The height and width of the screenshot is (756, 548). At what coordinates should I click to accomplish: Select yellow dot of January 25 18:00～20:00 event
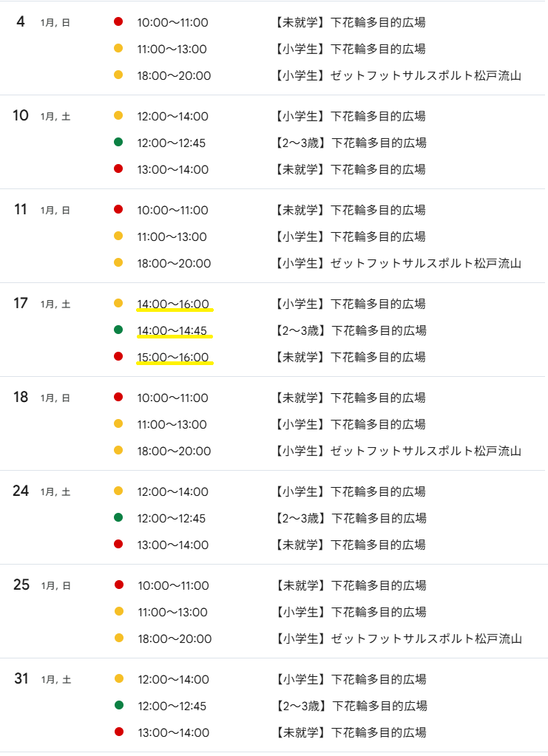click(x=118, y=638)
